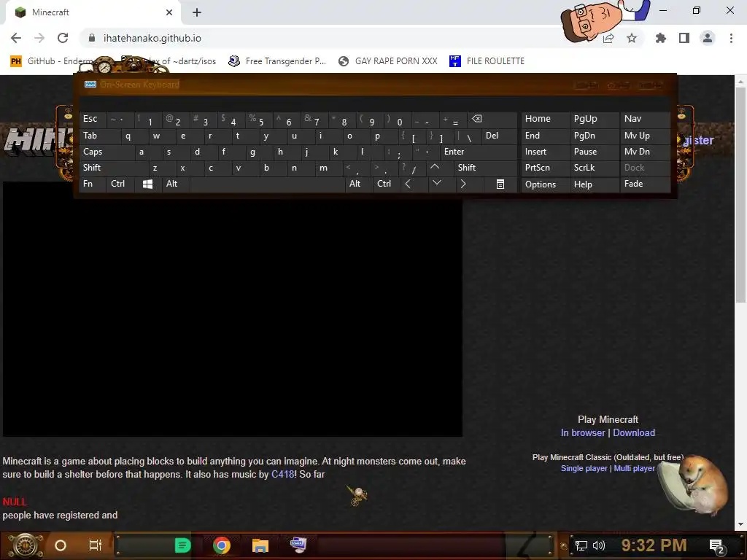Open Cortana circle on the taskbar

(x=61, y=545)
